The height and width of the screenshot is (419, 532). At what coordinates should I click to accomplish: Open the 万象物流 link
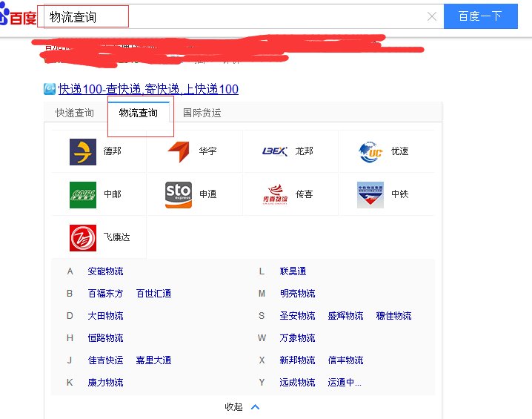298,338
